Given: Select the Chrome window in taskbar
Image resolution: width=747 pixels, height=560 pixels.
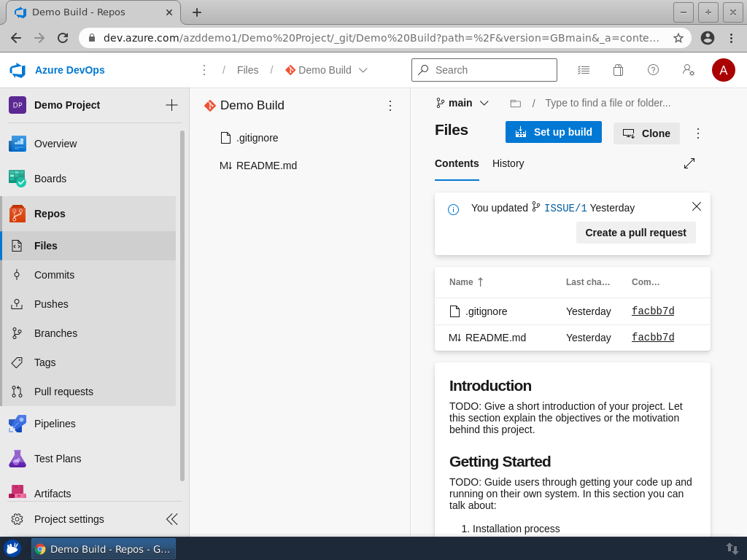Looking at the screenshot, I should coord(104,549).
